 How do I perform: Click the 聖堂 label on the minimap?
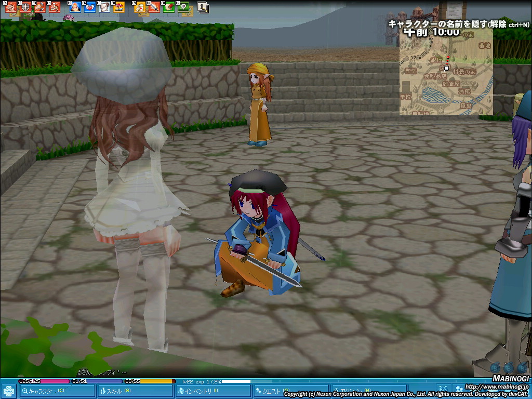(411, 71)
